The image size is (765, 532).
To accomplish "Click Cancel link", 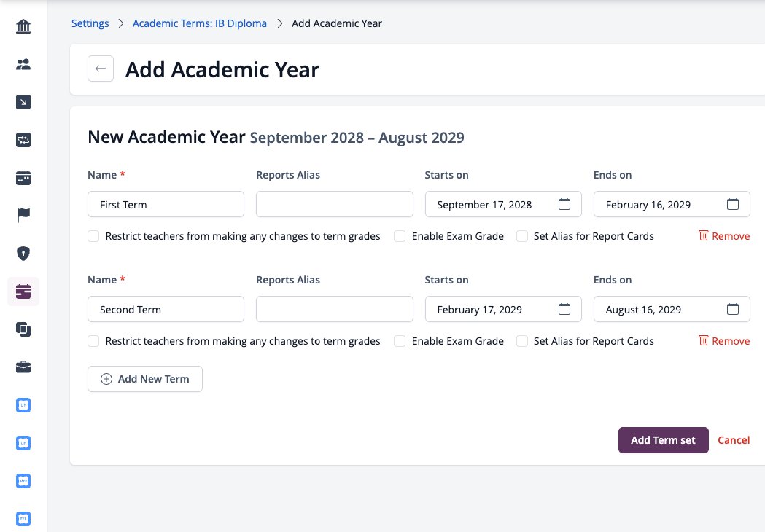I will 734,440.
